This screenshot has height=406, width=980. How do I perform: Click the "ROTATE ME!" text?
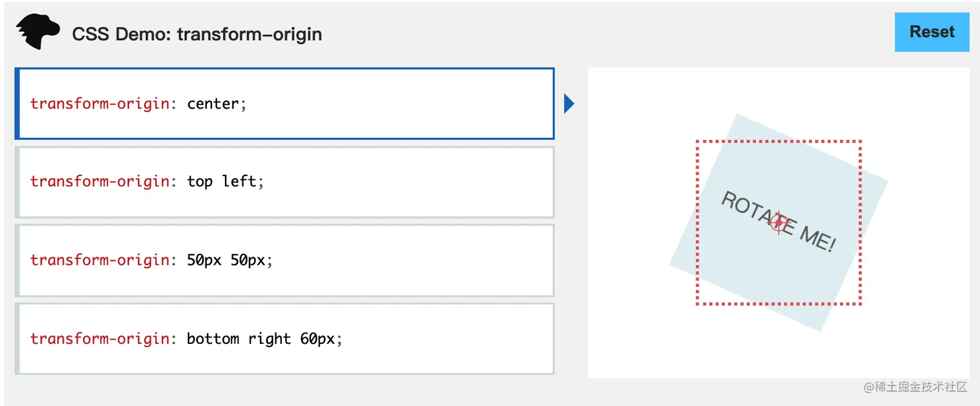click(x=778, y=222)
